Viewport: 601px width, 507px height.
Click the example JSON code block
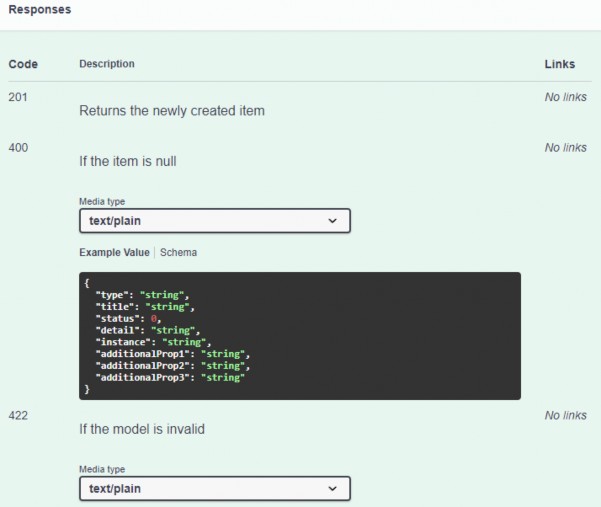coord(300,336)
